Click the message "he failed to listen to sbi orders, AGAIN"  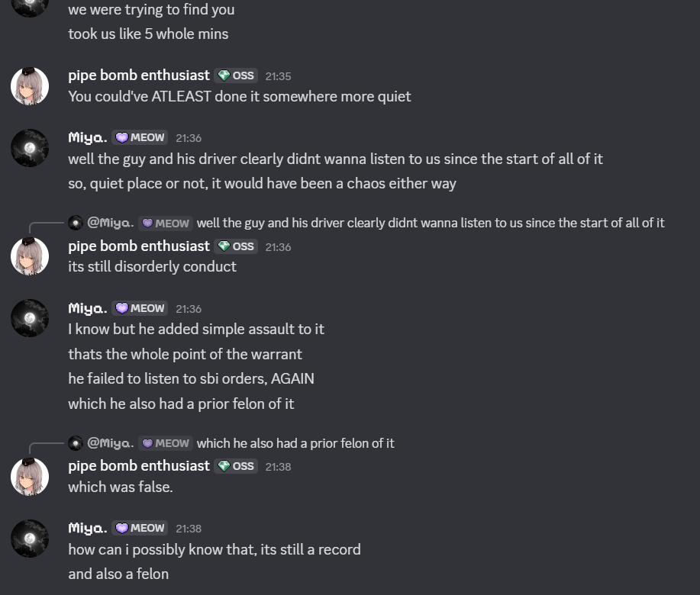191,379
